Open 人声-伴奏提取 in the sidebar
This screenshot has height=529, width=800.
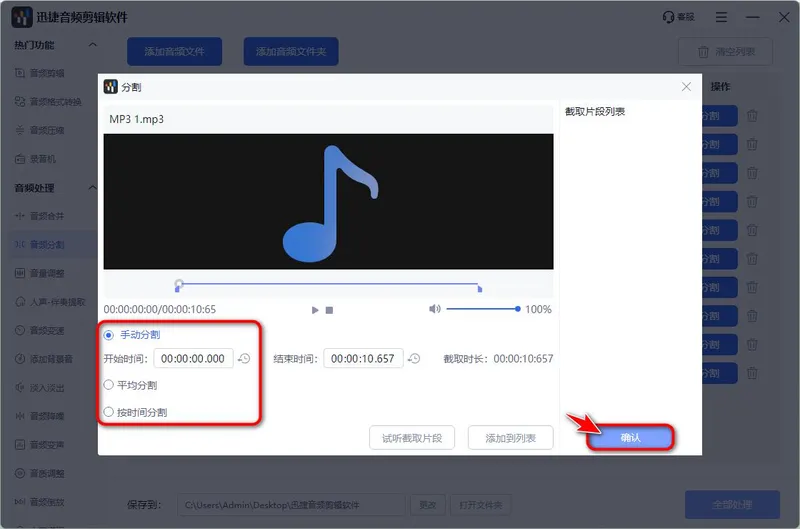click(x=50, y=302)
